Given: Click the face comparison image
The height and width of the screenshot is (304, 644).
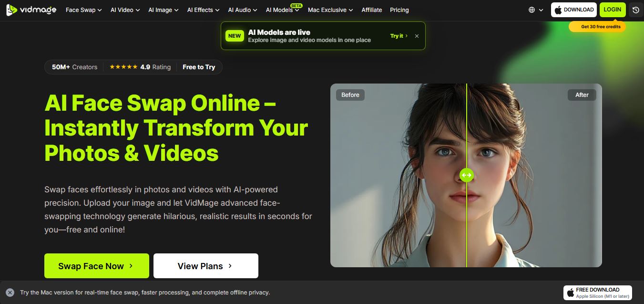Looking at the screenshot, I should (x=466, y=175).
